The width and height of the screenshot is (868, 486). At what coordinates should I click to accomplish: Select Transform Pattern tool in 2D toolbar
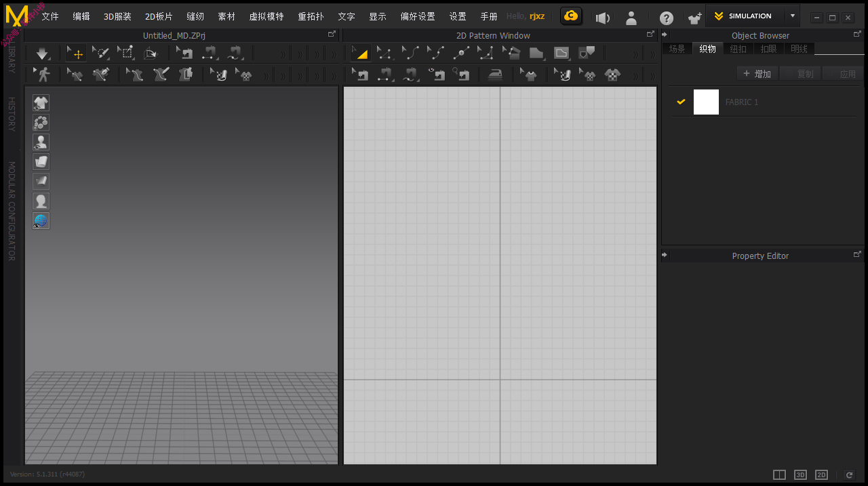pos(360,54)
